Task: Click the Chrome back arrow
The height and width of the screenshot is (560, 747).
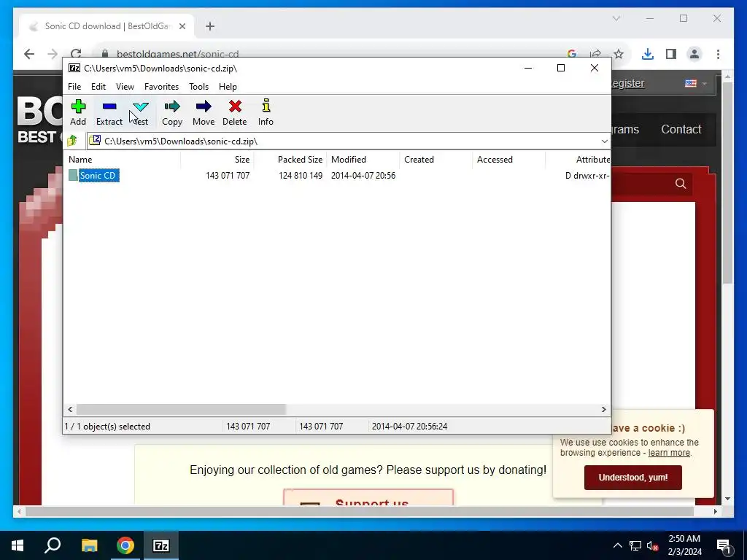Action: (29, 54)
